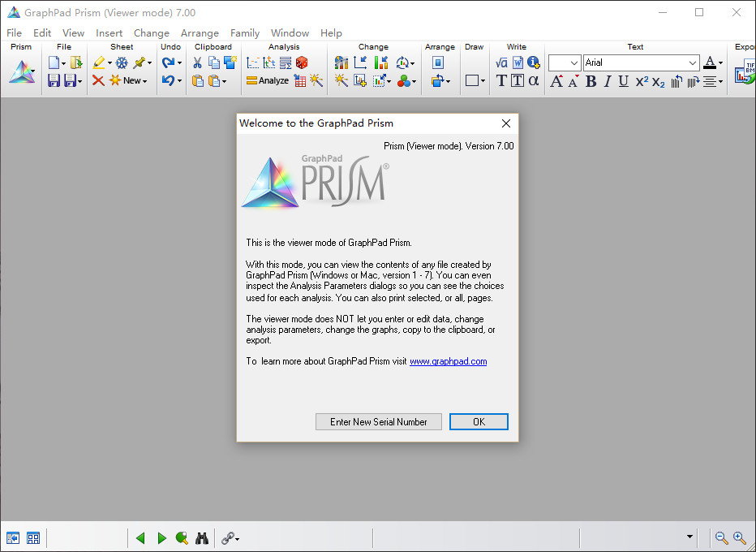756x552 pixels.
Task: Open the Undo history dropdown
Action: tap(179, 80)
